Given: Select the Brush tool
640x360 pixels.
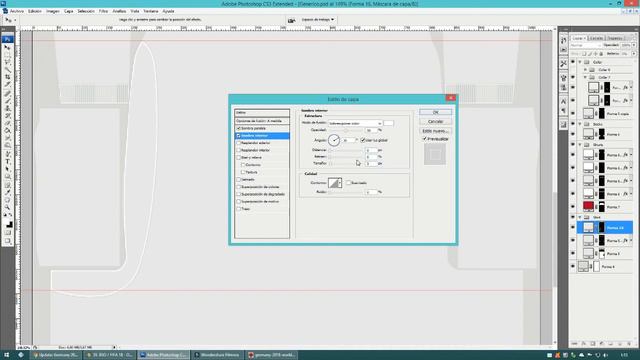Looking at the screenshot, I should (7, 101).
